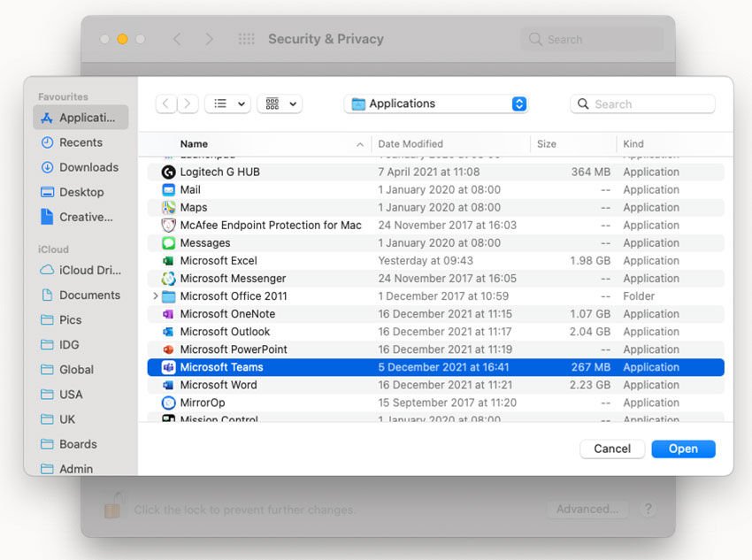Click "Yesterday at 09:43" date cell

coord(426,261)
